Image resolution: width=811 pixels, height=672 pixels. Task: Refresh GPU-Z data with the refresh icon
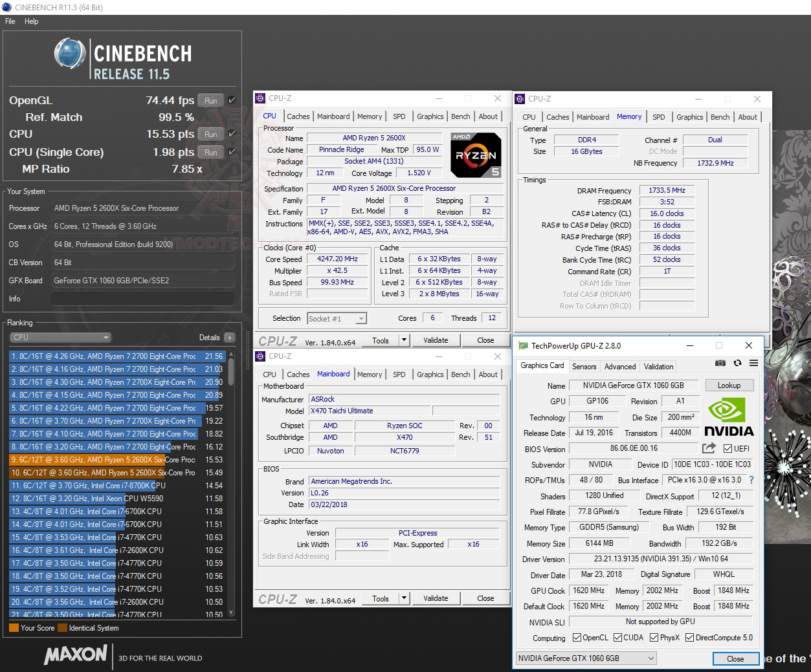click(737, 363)
